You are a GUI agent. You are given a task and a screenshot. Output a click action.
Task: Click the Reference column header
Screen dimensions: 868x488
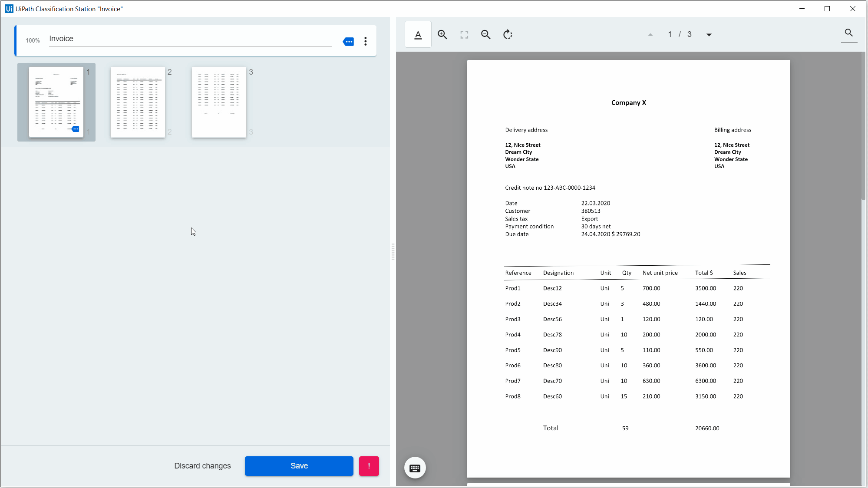pos(518,273)
